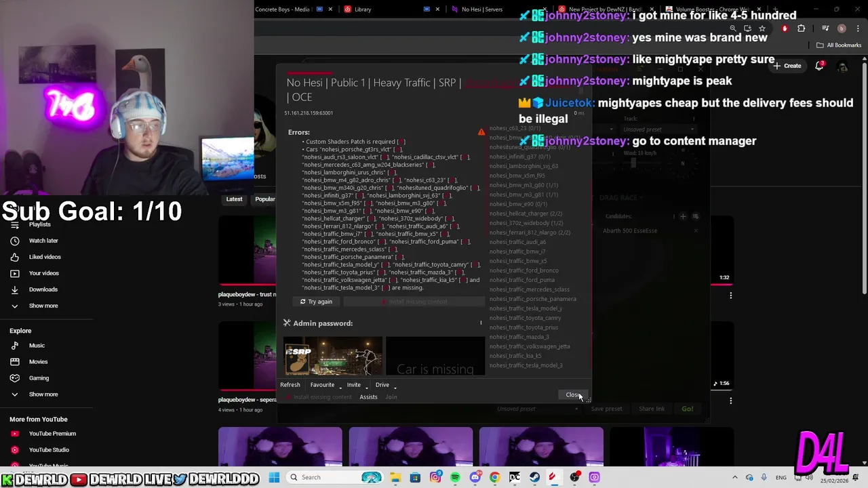Select nohesi_bmw_m3_g80 (1/1) in car list

[x=524, y=185]
